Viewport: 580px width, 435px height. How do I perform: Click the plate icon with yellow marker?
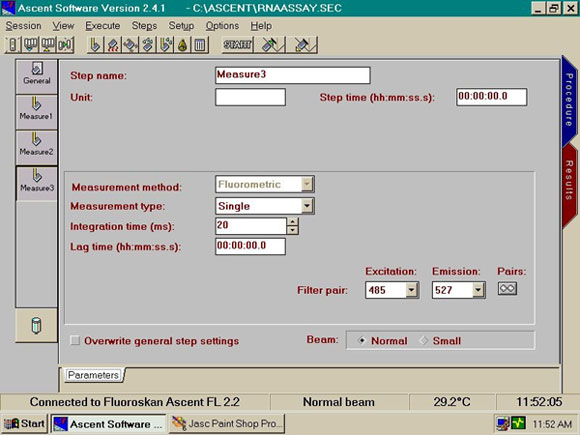pyautogui.click(x=302, y=45)
